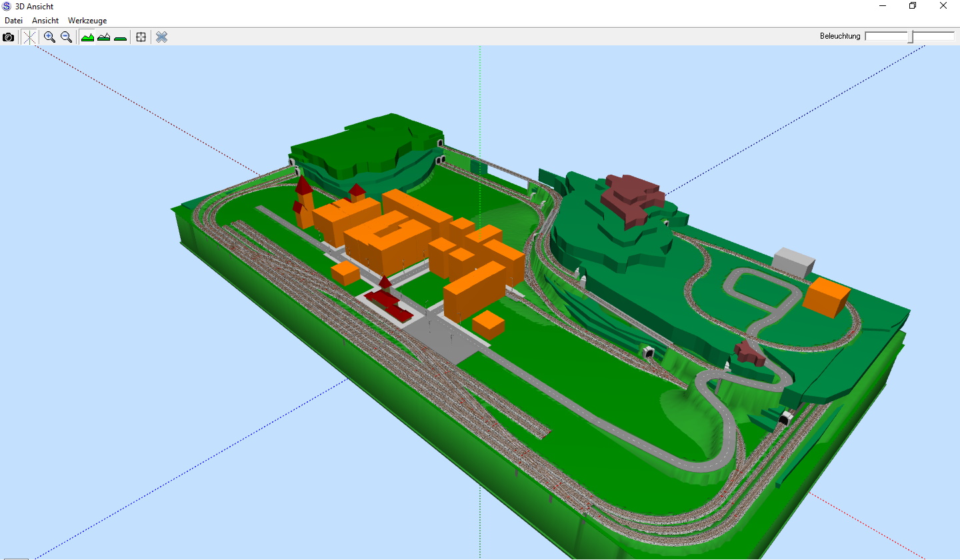Select the outlined terrain view
This screenshot has width=960, height=560.
(x=104, y=37)
